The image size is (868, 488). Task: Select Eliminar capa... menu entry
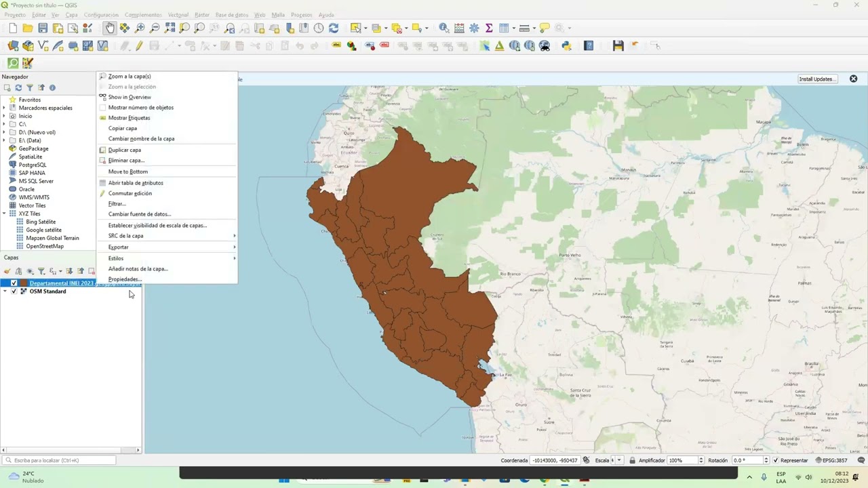click(167, 161)
